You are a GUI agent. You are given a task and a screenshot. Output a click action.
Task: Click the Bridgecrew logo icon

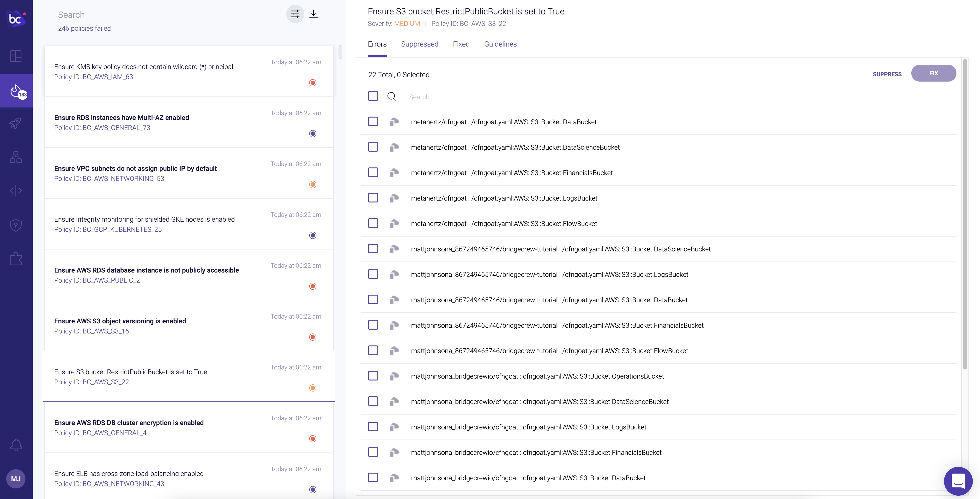point(16,18)
